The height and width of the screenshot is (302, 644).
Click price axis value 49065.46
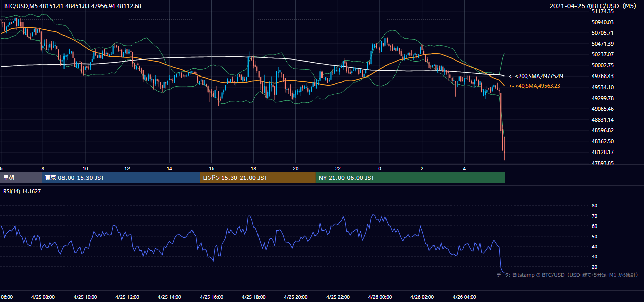pos(603,109)
